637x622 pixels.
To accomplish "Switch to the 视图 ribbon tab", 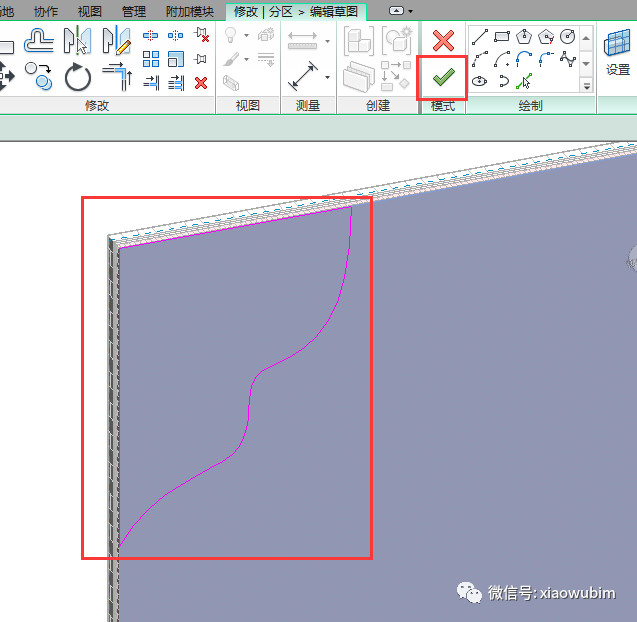I will tap(89, 11).
